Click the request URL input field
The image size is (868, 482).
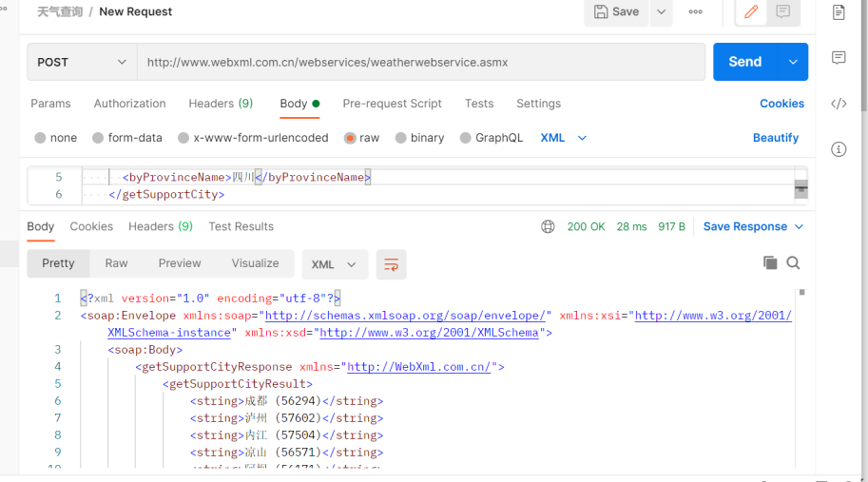[421, 62]
